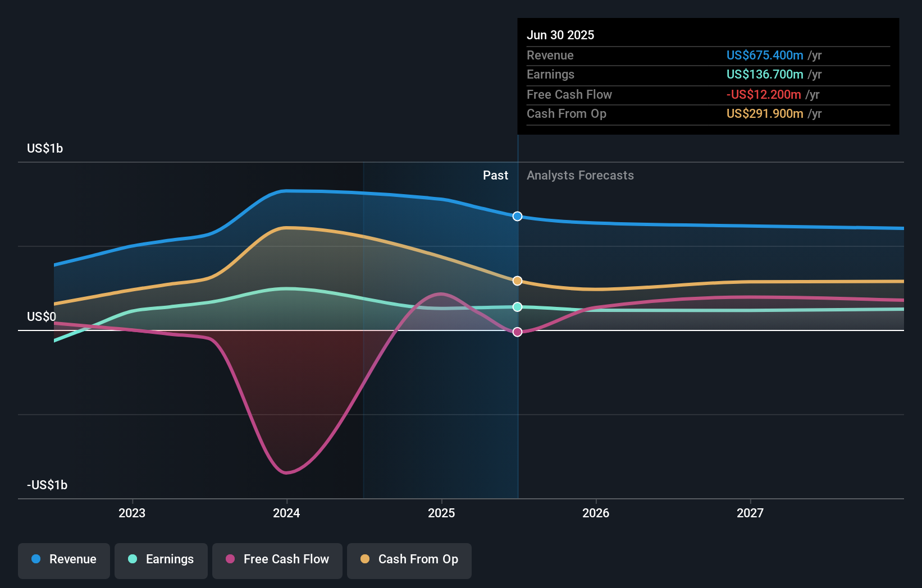Click the US$0 y-axis label
Viewport: 922px width, 588px height.
tap(42, 316)
